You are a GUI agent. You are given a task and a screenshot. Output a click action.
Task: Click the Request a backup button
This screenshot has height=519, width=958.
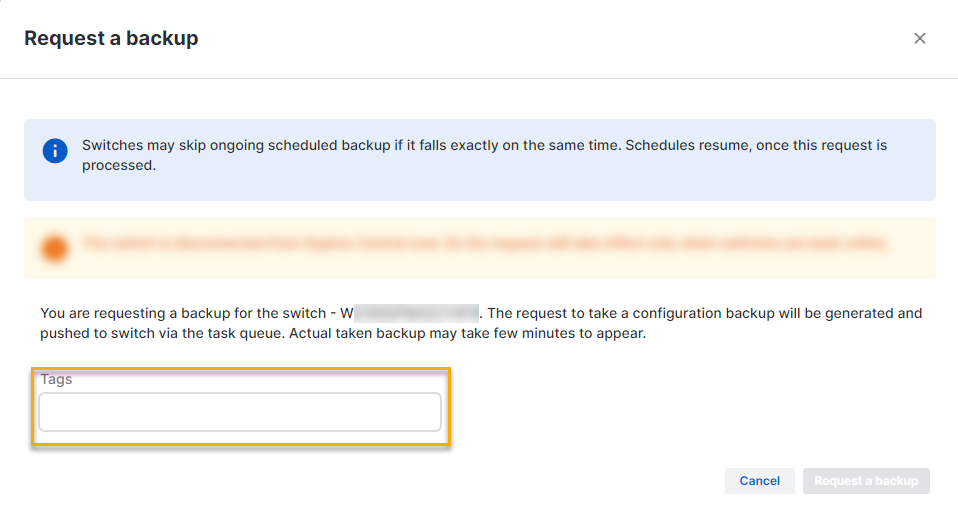(x=866, y=481)
